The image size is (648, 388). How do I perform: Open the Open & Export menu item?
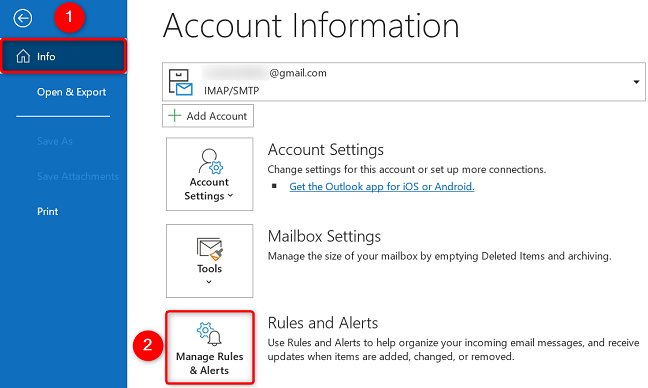(71, 92)
